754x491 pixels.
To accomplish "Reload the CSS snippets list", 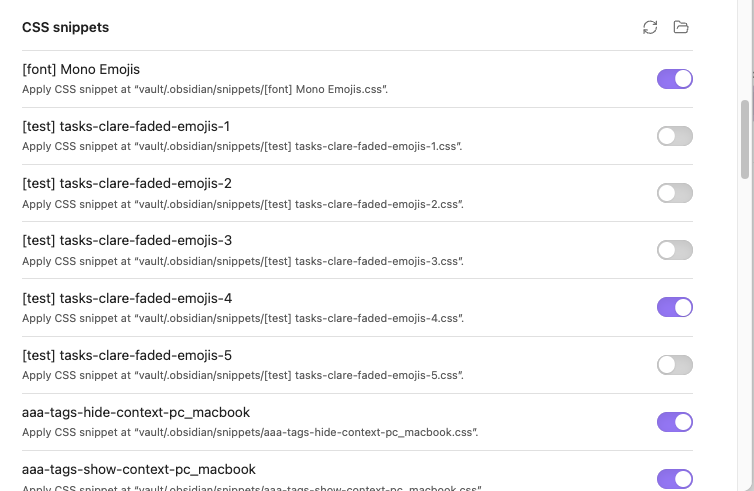I will click(x=650, y=27).
